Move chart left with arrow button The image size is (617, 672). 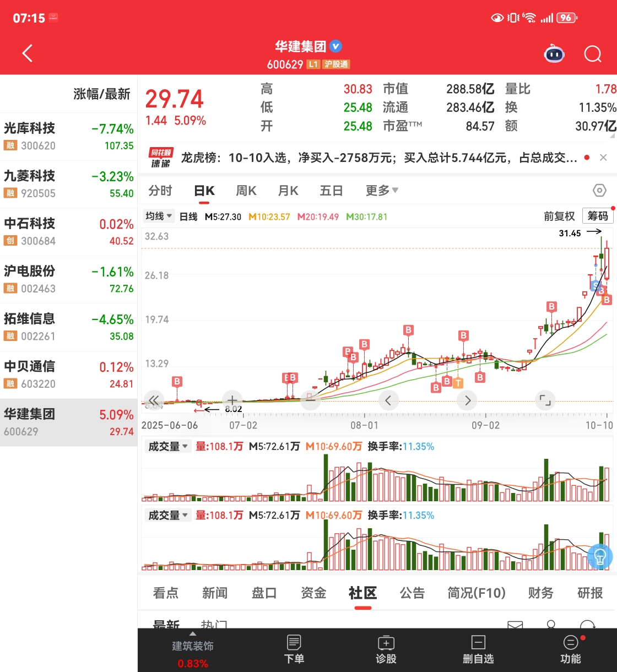pos(388,400)
